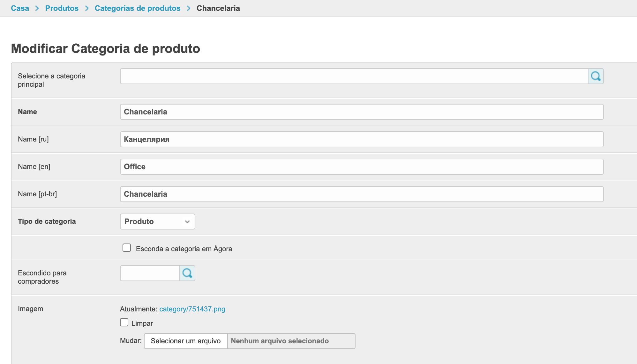Click the 'Escondido para compradores' text input

tap(150, 273)
